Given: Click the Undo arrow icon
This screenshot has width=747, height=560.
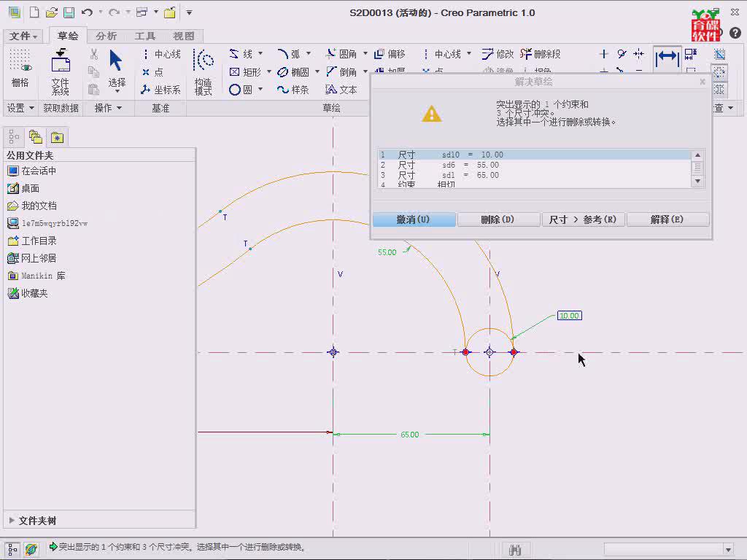Looking at the screenshot, I should click(x=87, y=12).
